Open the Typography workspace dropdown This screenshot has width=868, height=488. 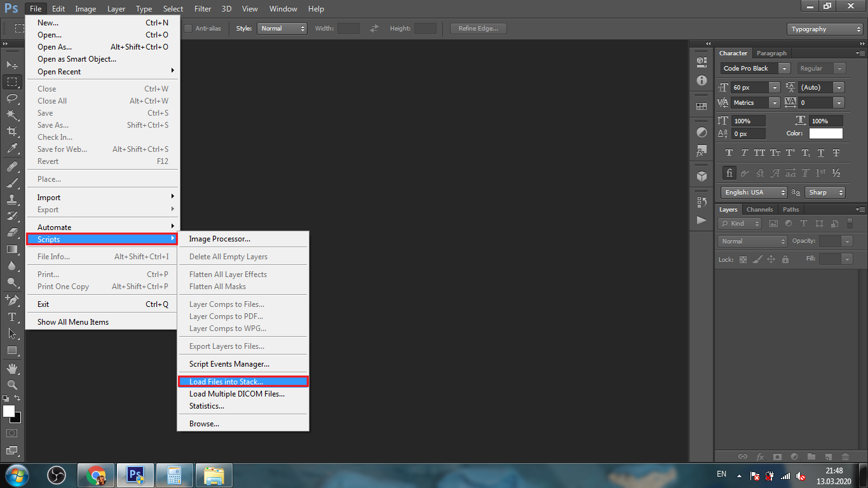tap(825, 29)
